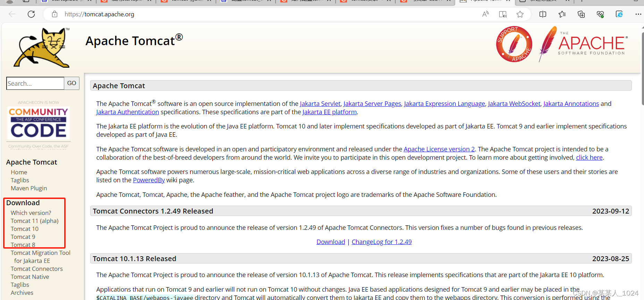Image resolution: width=644 pixels, height=300 pixels.
Task: Refresh the current page
Action: tap(31, 14)
